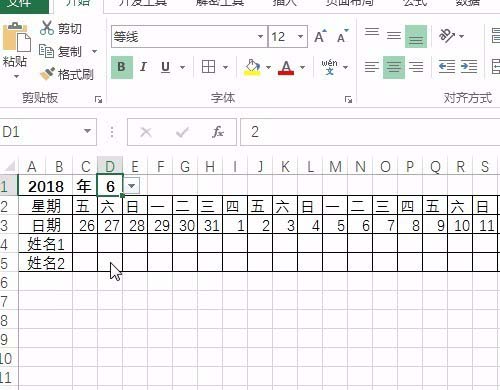The height and width of the screenshot is (390, 500).
Task: Select the 姓名2 cell
Action: point(46,263)
